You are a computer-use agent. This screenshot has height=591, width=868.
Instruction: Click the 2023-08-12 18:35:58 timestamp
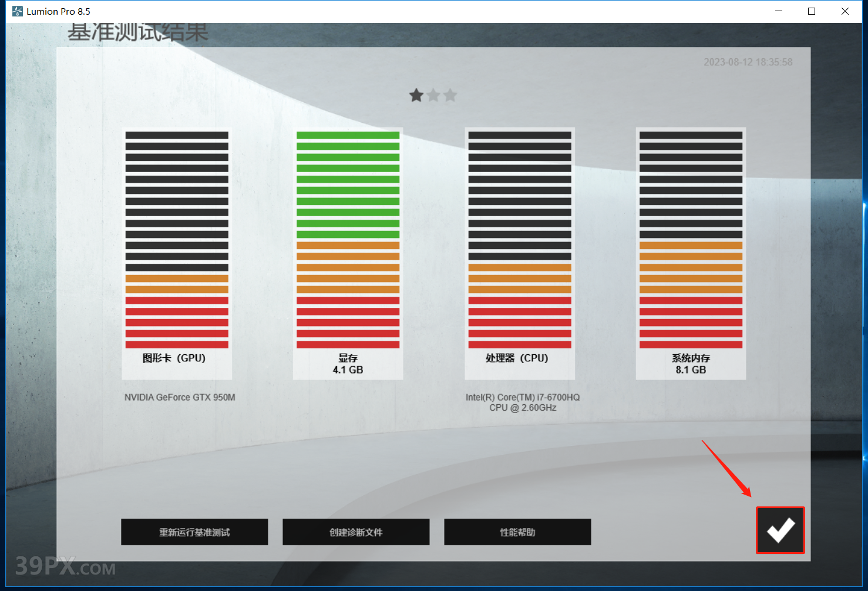pyautogui.click(x=748, y=62)
